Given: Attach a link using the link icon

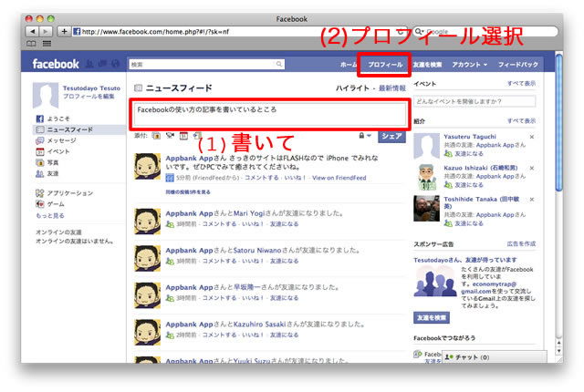Looking at the screenshot, I should tap(197, 136).
